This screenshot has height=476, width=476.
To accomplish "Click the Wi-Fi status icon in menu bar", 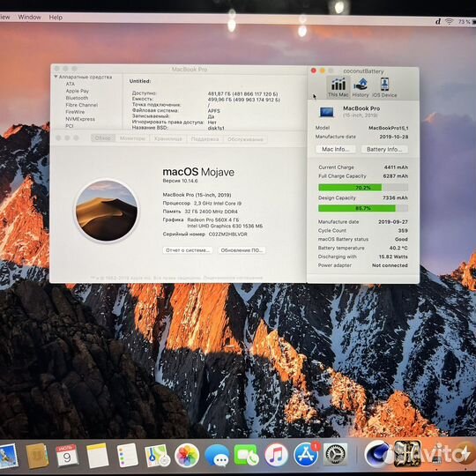I will (450, 21).
